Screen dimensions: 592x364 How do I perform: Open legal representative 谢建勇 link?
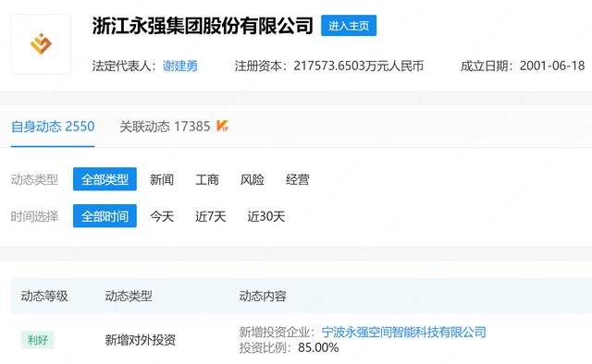point(180,66)
